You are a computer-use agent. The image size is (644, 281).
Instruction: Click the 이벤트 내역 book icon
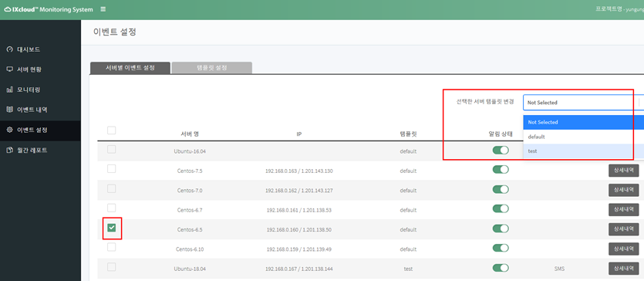click(10, 110)
